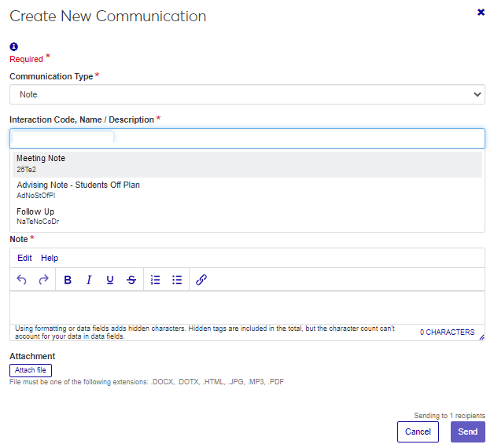This screenshot has width=494, height=448.
Task: Toggle underline formatting in note editor
Action: coord(110,280)
